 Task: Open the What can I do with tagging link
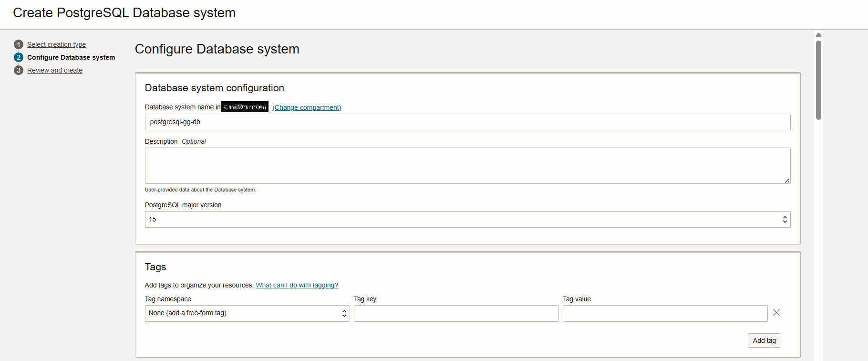[x=297, y=285]
